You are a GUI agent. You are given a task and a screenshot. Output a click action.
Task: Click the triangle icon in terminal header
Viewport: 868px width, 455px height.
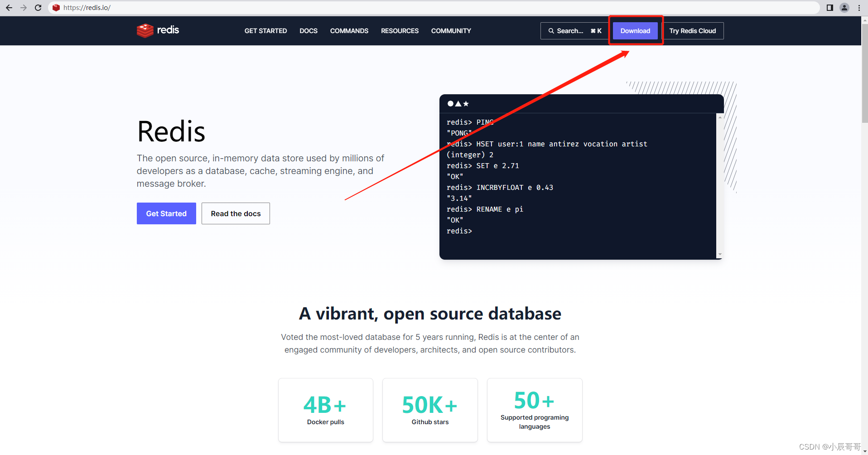click(458, 104)
